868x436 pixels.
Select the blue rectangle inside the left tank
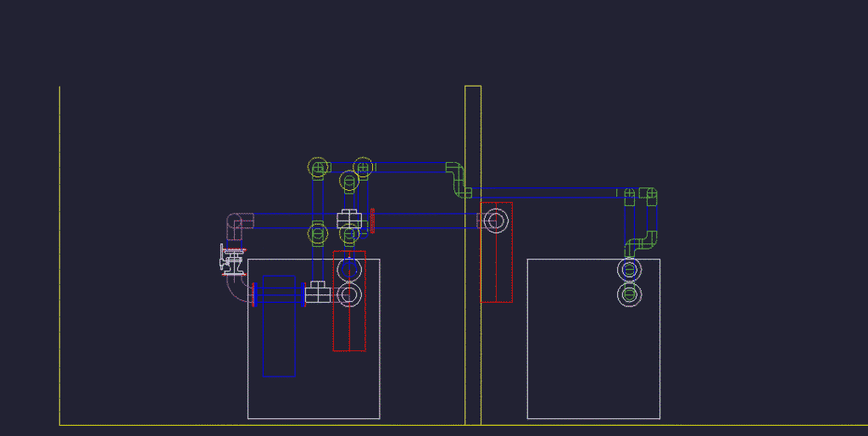click(x=279, y=326)
